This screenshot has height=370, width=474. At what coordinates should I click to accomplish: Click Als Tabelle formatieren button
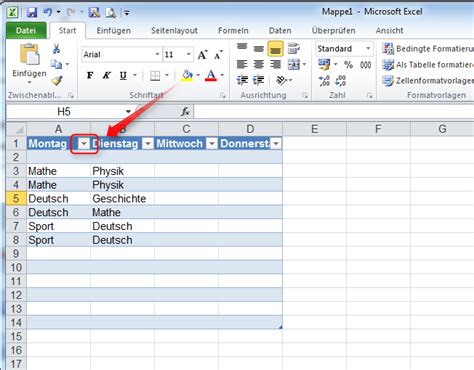coord(428,65)
